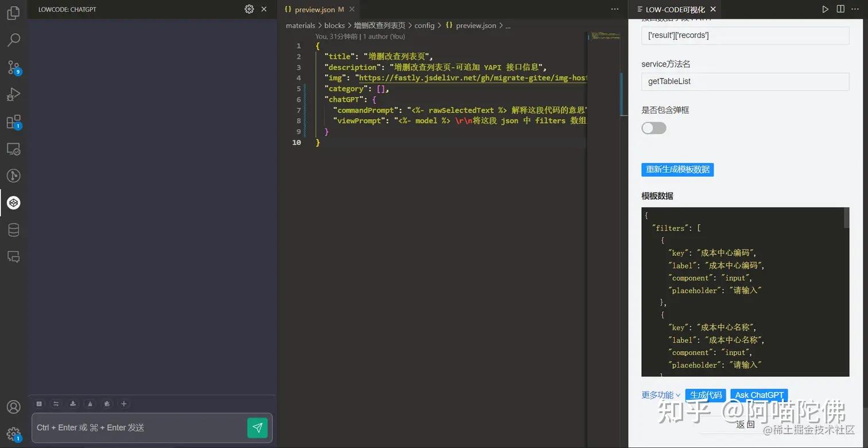The width and height of the screenshot is (868, 448).
Task: Close the preview.json editor tab
Action: coord(352,9)
